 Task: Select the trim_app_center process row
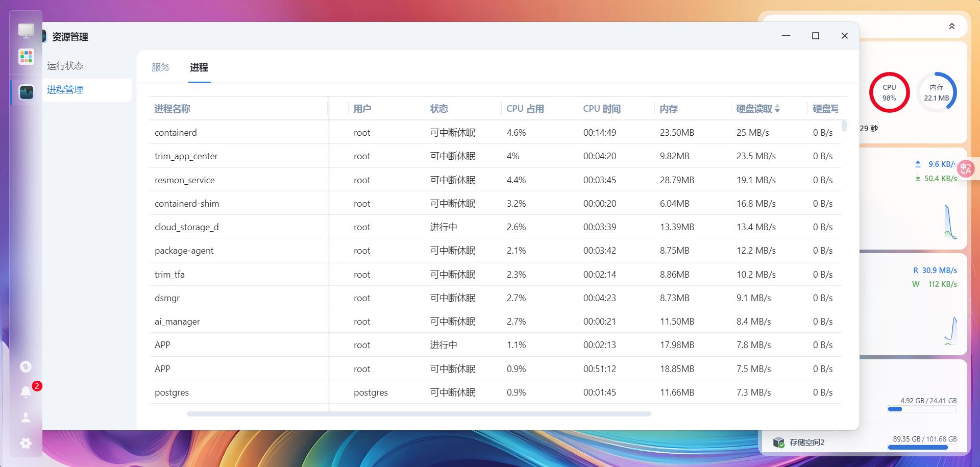click(x=495, y=156)
